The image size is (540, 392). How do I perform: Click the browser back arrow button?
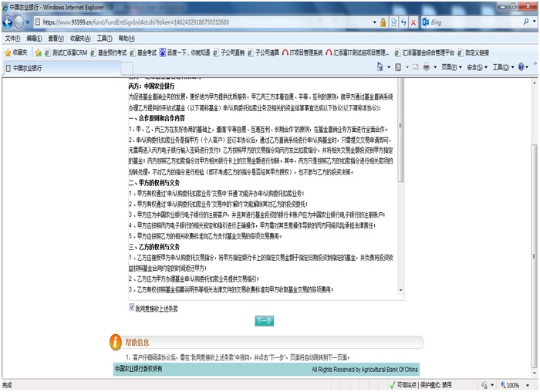pyautogui.click(x=9, y=22)
